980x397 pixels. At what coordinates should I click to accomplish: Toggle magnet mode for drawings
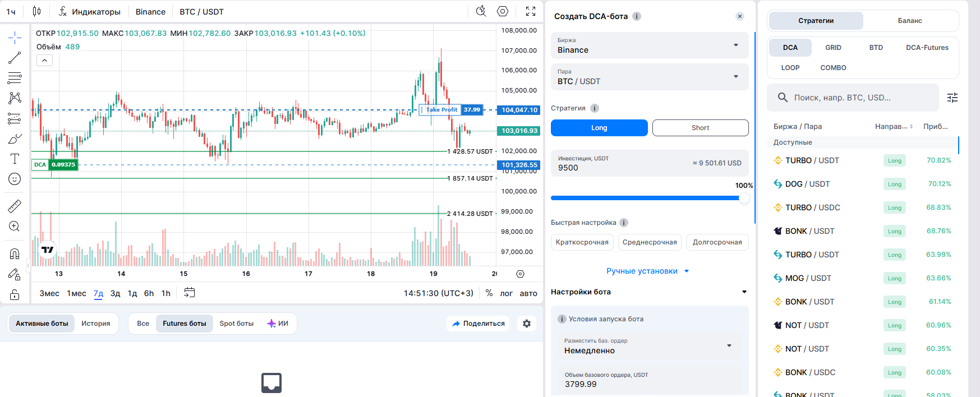click(15, 253)
